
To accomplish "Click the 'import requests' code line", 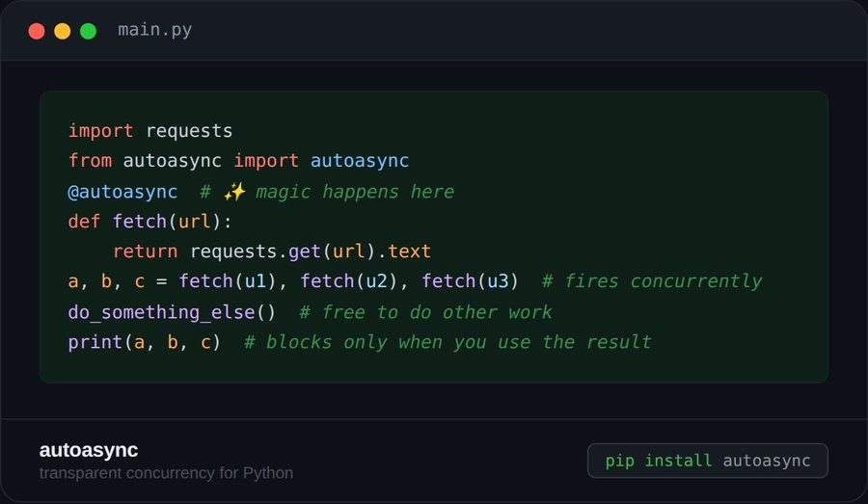I will point(150,131).
